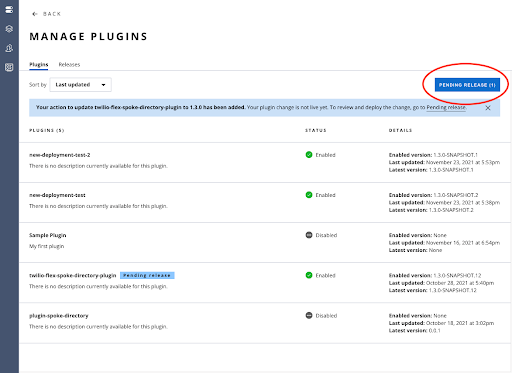The image size is (512, 373).
Task: Click Disabled status icon for Sample Plugin
Action: click(309, 235)
